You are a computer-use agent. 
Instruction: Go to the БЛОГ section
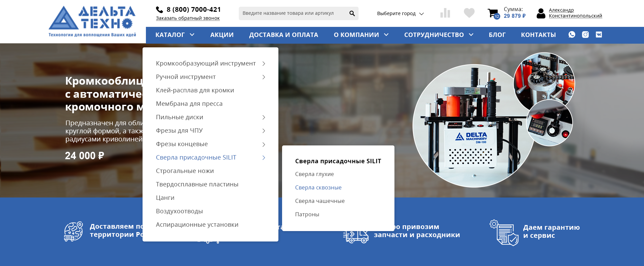(497, 35)
